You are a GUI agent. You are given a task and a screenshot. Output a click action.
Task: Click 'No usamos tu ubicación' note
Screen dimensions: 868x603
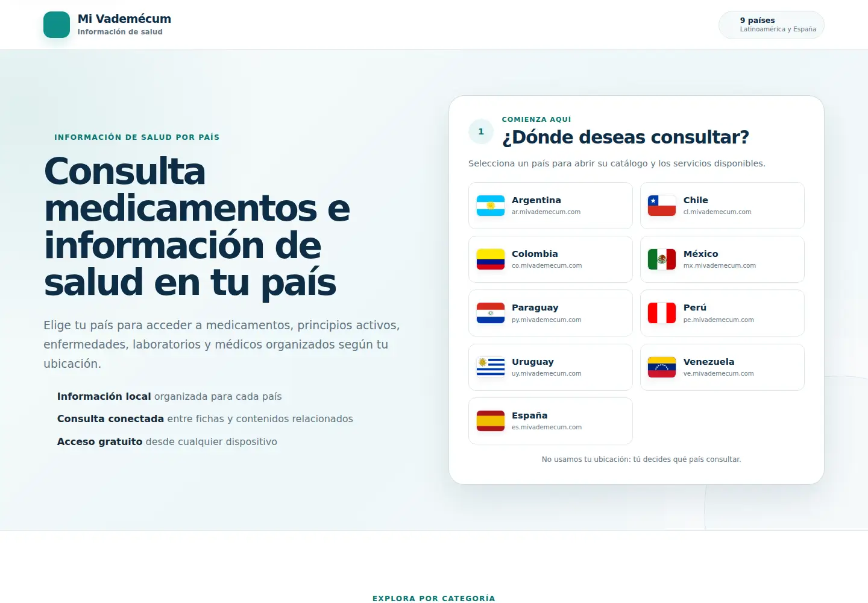click(641, 459)
